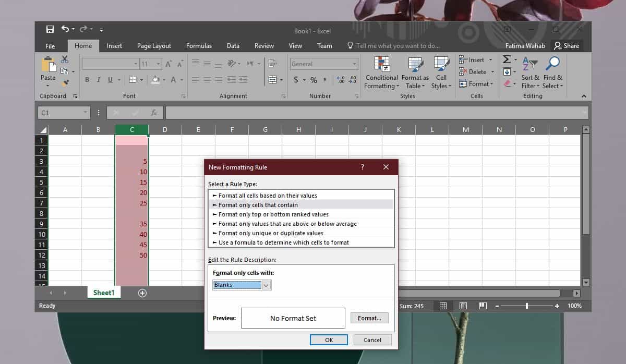Switch to the Formulas tab

click(199, 46)
